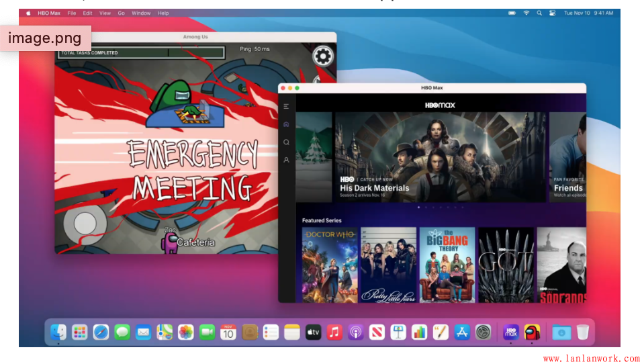Open the HBO Max hamburger menu
Screen dimensions: 642x364
(x=286, y=106)
